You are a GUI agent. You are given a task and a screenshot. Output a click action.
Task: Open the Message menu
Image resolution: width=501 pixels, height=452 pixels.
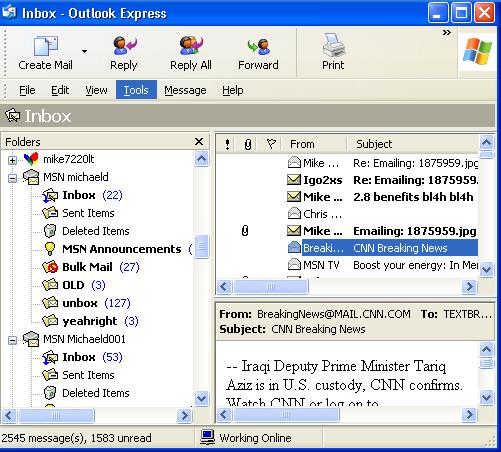pyautogui.click(x=185, y=90)
